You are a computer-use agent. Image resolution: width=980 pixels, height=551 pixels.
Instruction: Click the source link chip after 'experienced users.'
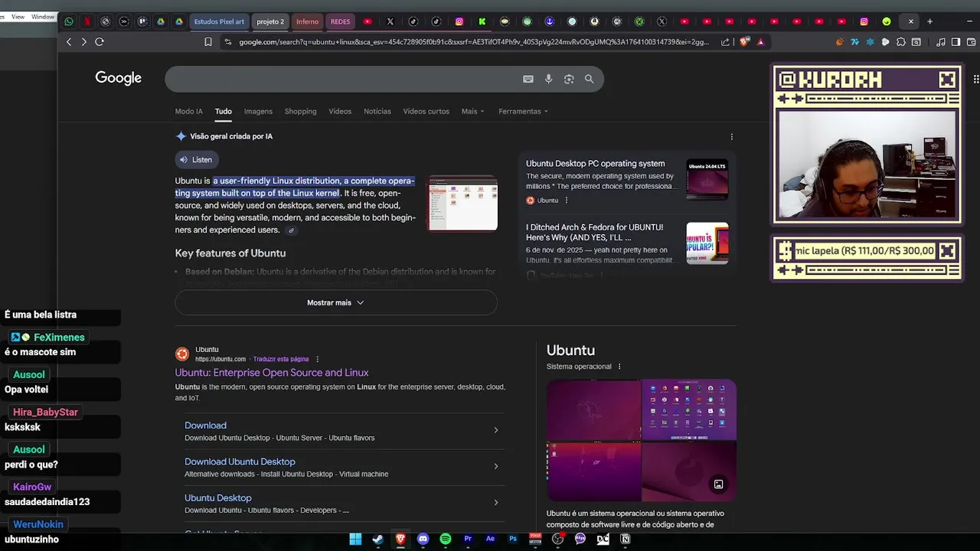(x=291, y=230)
